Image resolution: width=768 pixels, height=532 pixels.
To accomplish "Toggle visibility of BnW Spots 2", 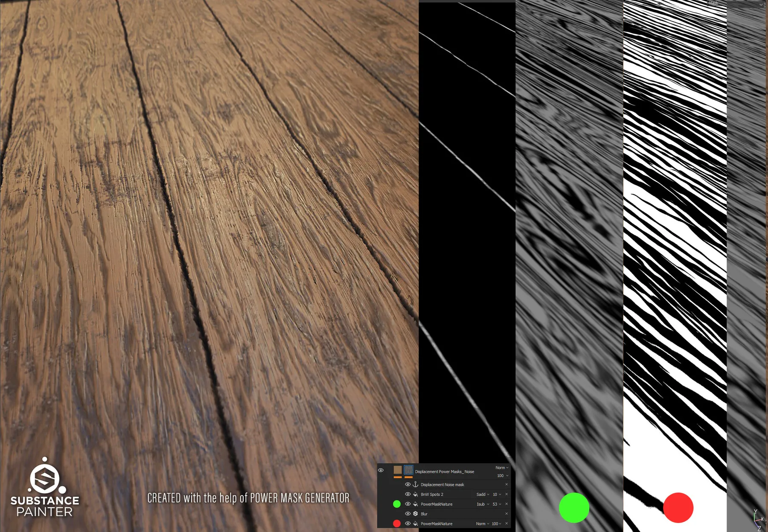I will (407, 494).
